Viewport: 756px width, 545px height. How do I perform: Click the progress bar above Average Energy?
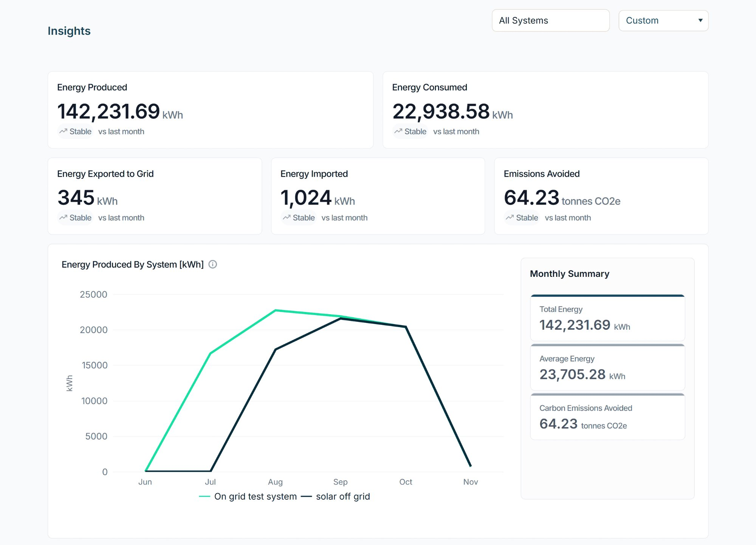click(607, 344)
